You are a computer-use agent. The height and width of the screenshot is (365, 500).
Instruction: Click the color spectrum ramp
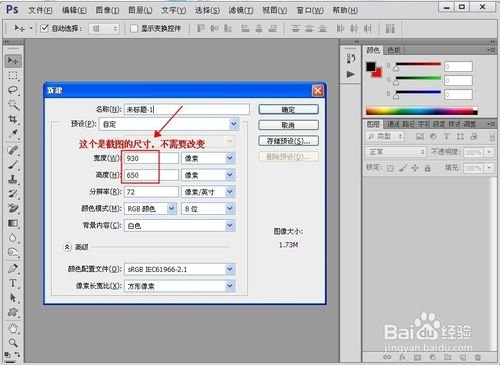pyautogui.click(x=422, y=111)
